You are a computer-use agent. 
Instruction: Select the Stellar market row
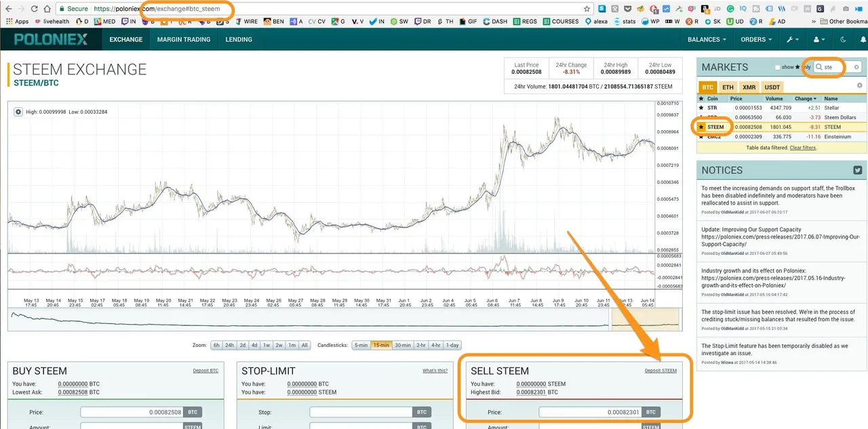(x=782, y=108)
